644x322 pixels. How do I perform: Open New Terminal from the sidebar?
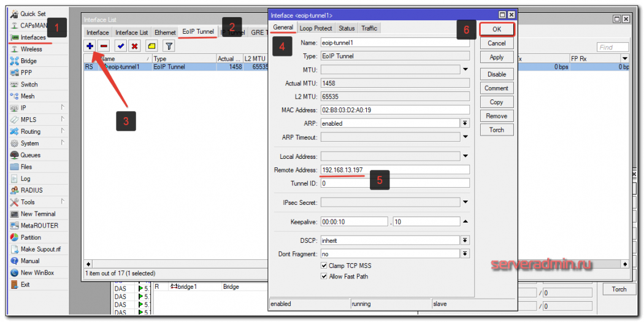(37, 214)
